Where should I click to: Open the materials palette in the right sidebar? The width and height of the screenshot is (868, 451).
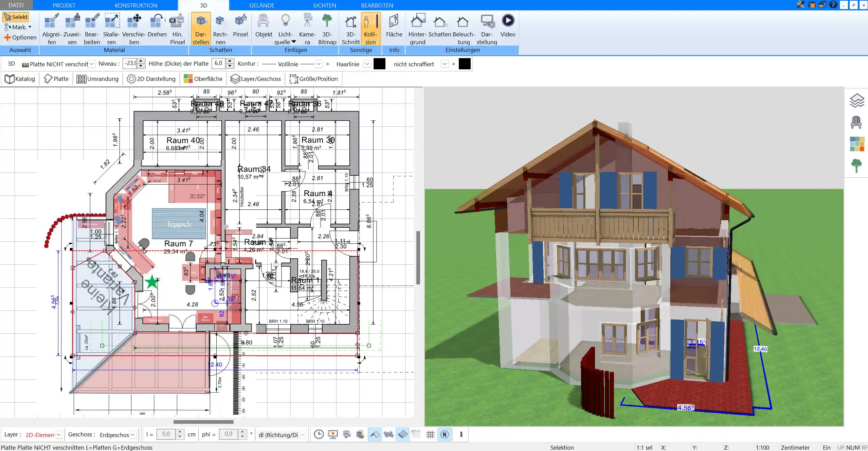point(857,144)
